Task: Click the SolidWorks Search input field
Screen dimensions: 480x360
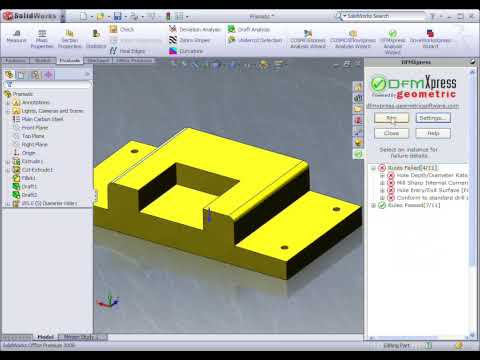Action: pyautogui.click(x=385, y=16)
